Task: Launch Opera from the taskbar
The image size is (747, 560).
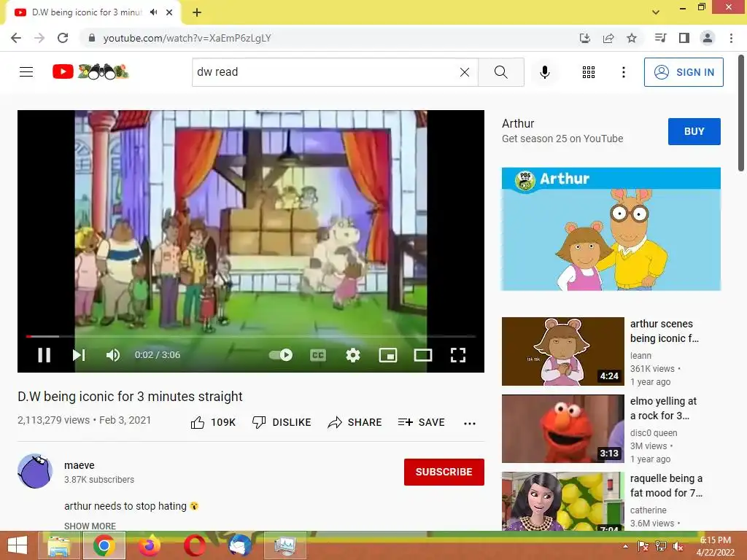Action: click(x=194, y=545)
